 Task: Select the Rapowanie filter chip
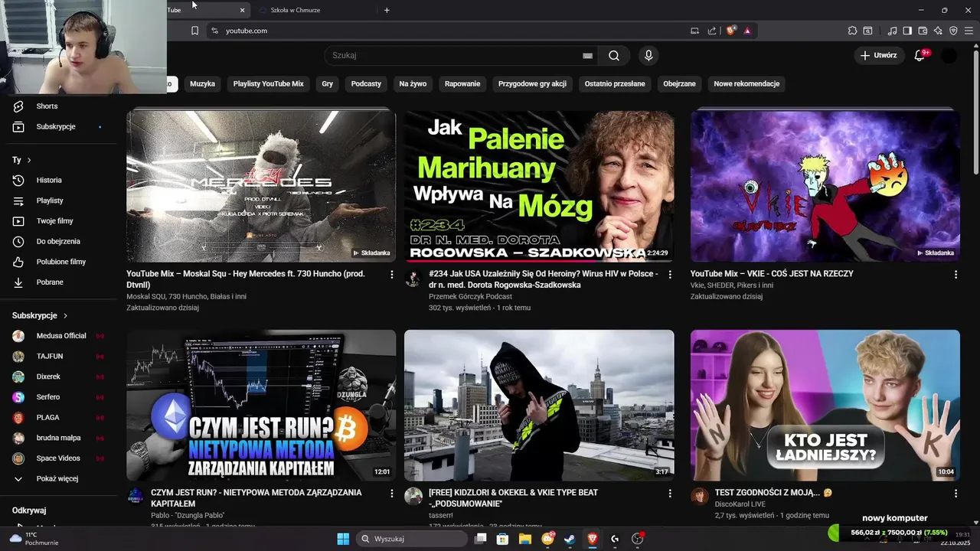click(x=462, y=83)
